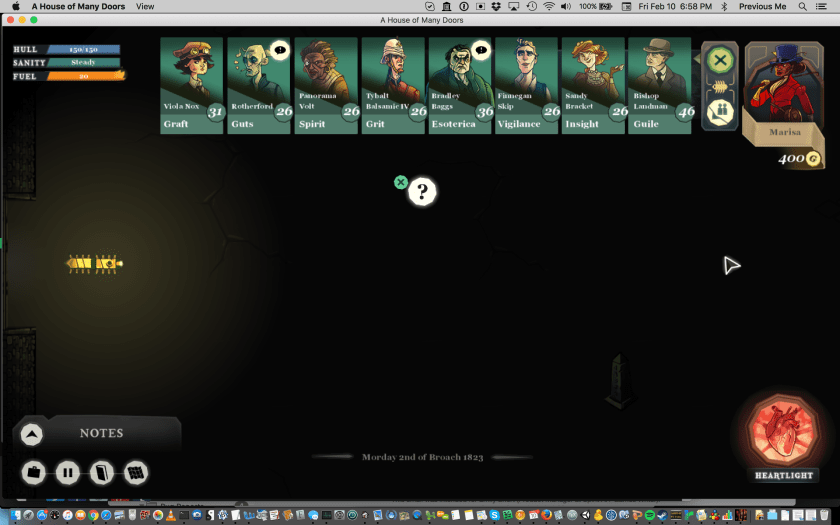The image size is (840, 525).
Task: Open A House of Many Doors menu
Action: (78, 6)
